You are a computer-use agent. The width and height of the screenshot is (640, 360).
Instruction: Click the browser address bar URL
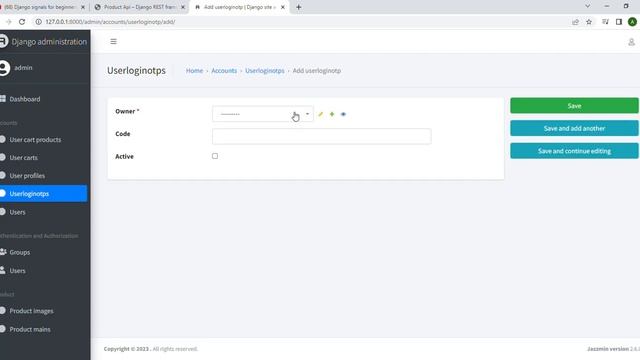tap(110, 22)
